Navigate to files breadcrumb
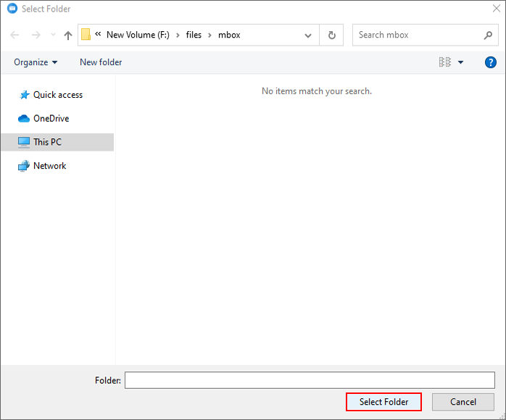The width and height of the screenshot is (506, 420). point(194,35)
